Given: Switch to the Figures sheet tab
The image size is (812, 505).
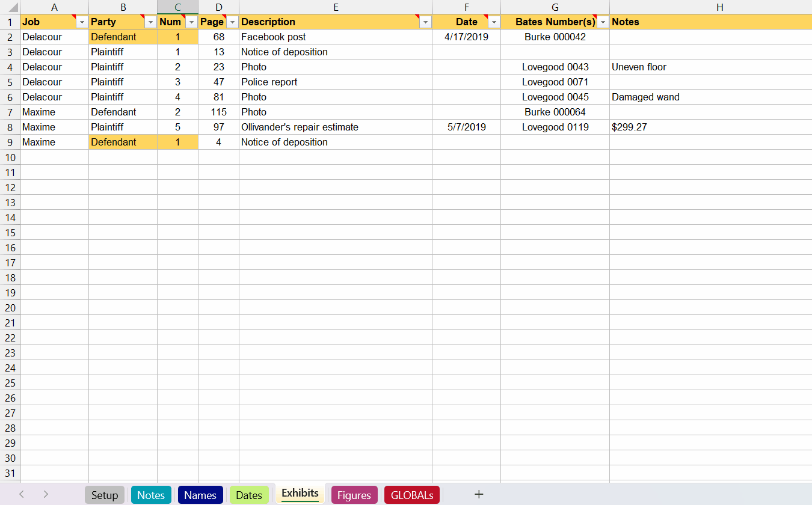Looking at the screenshot, I should [x=354, y=495].
